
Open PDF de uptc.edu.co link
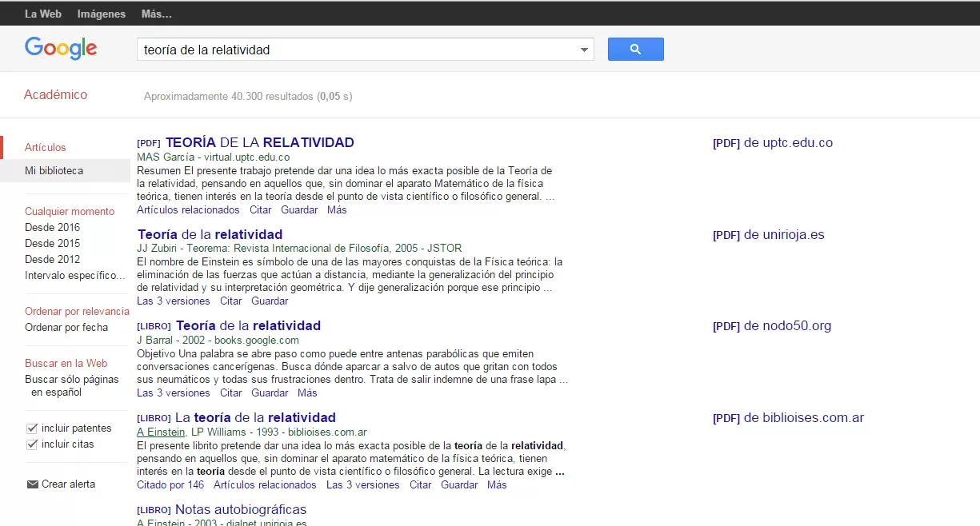[773, 143]
